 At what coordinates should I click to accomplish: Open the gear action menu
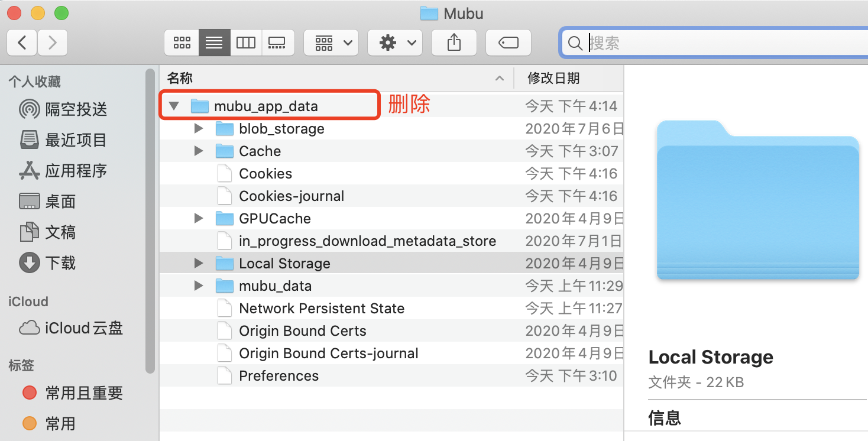395,43
